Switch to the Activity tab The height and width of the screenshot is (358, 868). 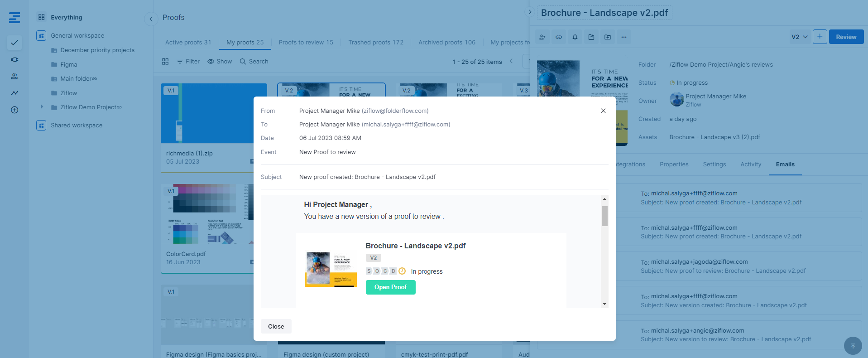(x=750, y=164)
